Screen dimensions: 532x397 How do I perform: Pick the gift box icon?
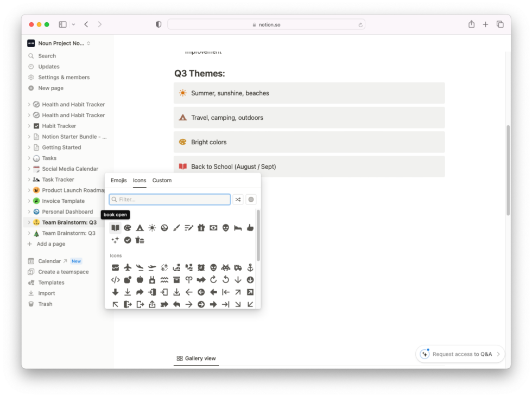pyautogui.click(x=201, y=228)
